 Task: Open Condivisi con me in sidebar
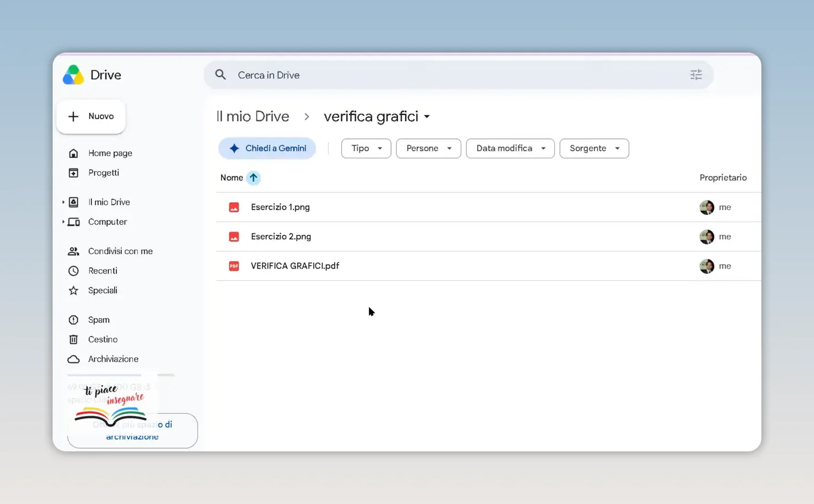pos(121,251)
